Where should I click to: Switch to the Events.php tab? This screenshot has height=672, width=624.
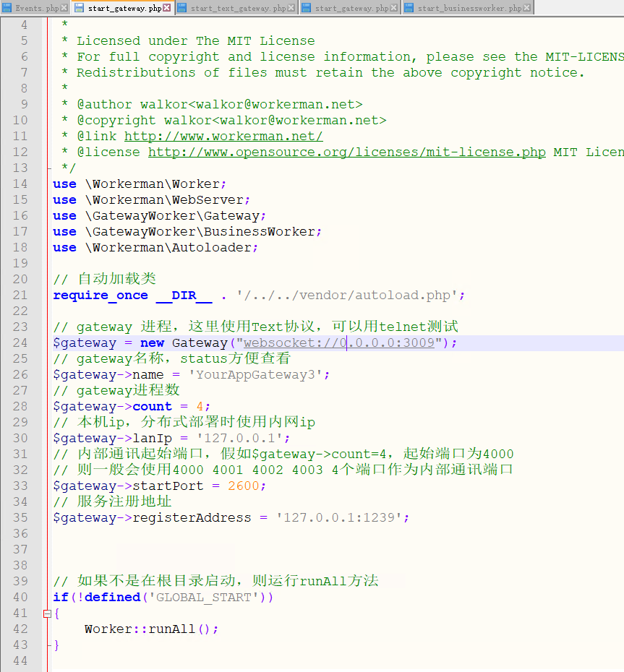(x=35, y=8)
